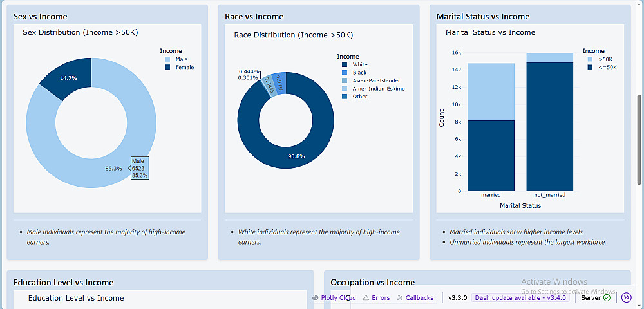Click the green Server status check icon

click(607, 298)
